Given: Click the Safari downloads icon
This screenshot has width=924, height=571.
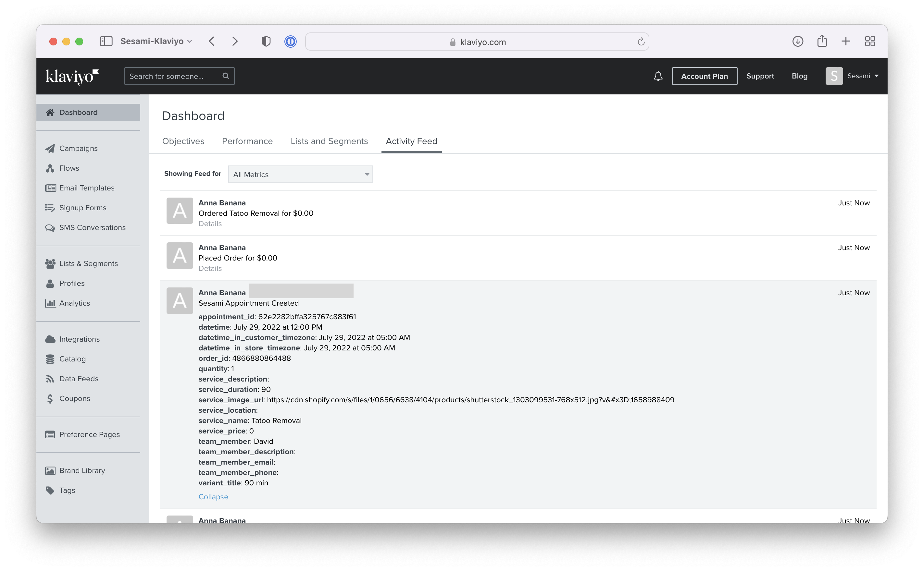Looking at the screenshot, I should pyautogui.click(x=797, y=41).
